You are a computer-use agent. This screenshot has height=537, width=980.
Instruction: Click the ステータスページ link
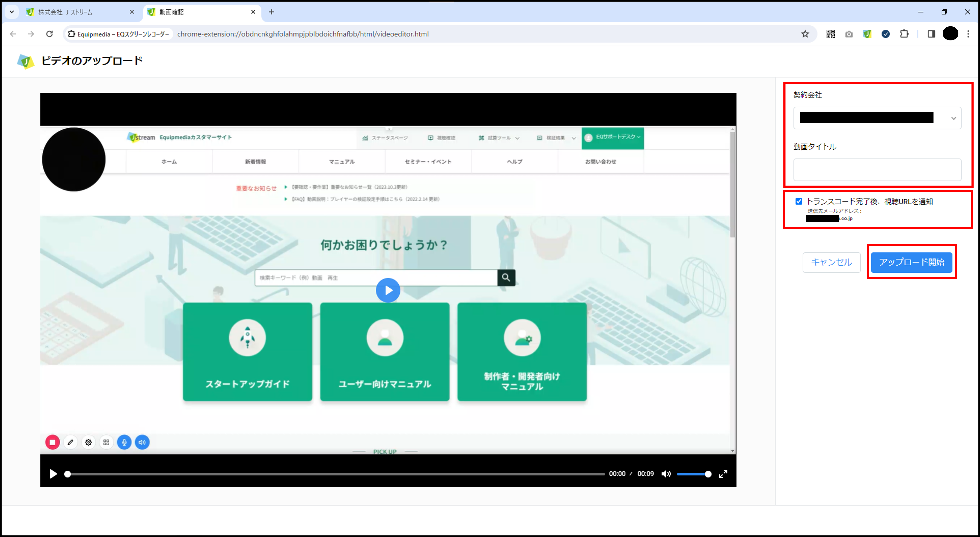pyautogui.click(x=385, y=138)
